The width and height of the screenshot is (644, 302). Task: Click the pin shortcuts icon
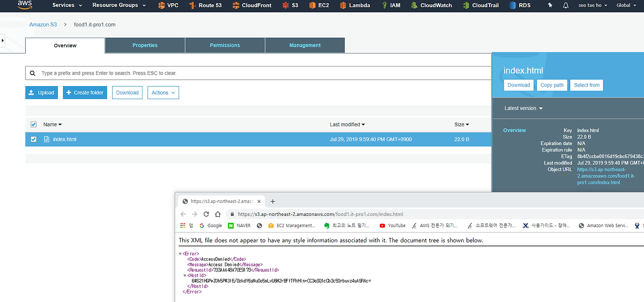550,6
